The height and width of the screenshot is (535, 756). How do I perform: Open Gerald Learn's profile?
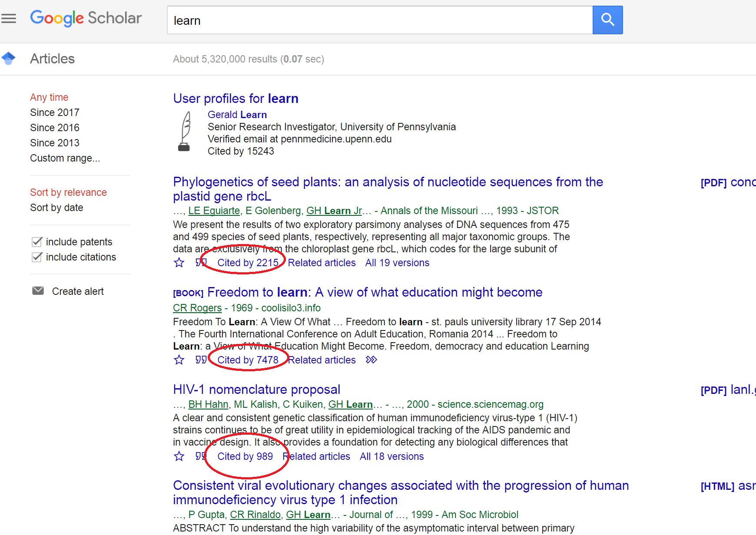237,115
